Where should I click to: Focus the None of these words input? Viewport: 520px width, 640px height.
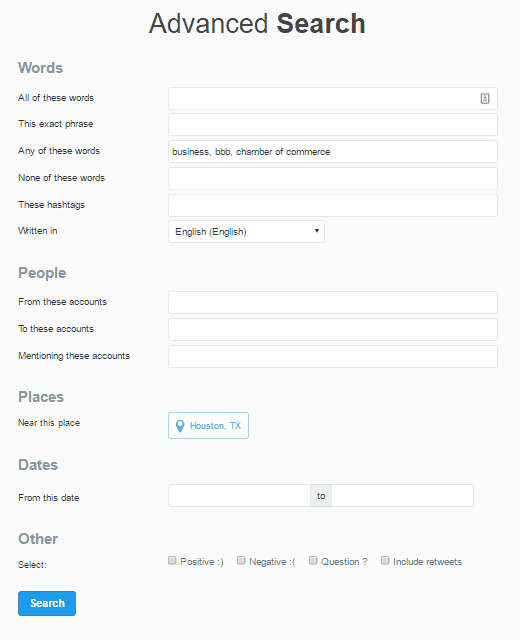[333, 178]
